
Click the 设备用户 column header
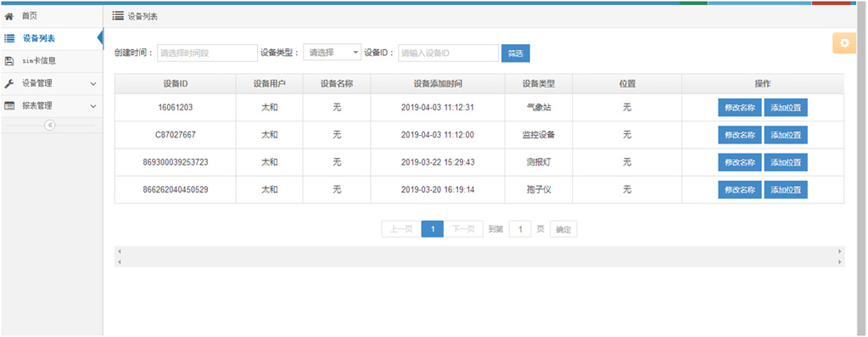pos(270,84)
